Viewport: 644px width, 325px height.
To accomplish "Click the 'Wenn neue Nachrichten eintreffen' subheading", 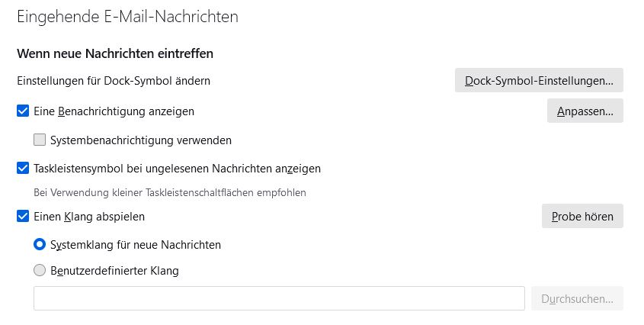I will [x=114, y=53].
